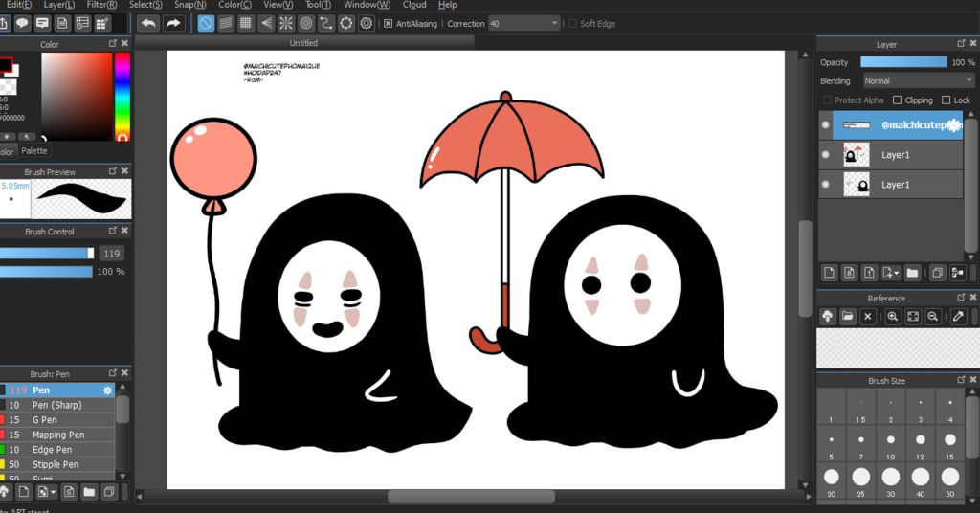Image resolution: width=980 pixels, height=513 pixels.
Task: Click the layer Opacity slider
Action: coord(903,62)
